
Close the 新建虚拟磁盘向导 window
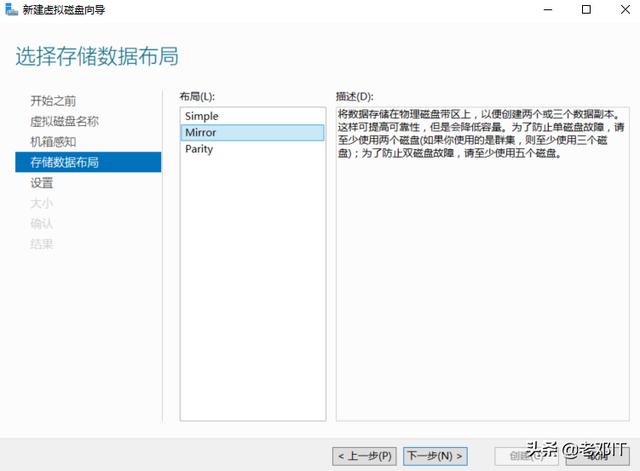tap(625, 9)
